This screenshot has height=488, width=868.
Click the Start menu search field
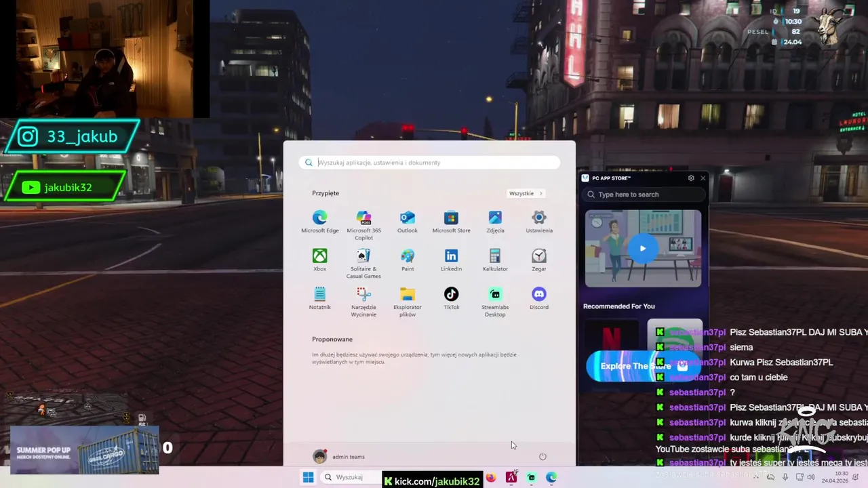[430, 163]
